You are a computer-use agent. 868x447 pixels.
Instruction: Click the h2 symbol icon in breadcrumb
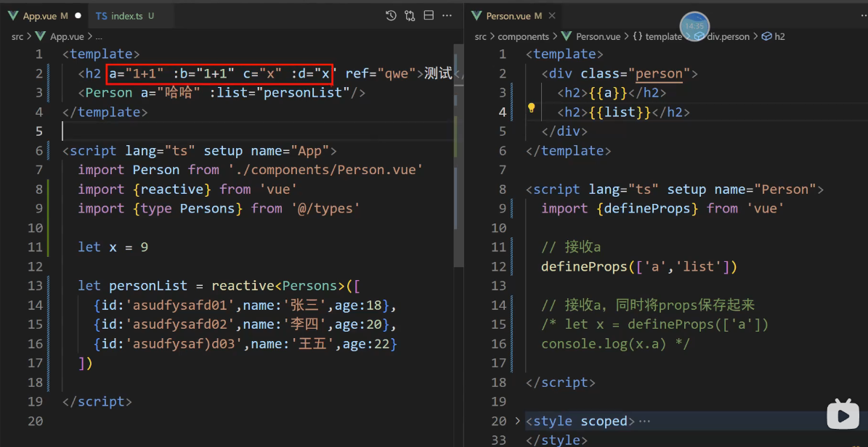(x=767, y=36)
